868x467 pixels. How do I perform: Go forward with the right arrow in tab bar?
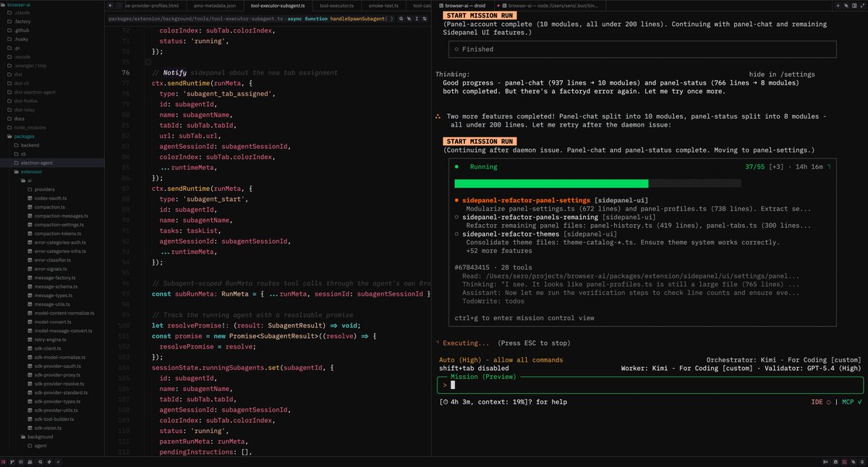click(x=119, y=6)
